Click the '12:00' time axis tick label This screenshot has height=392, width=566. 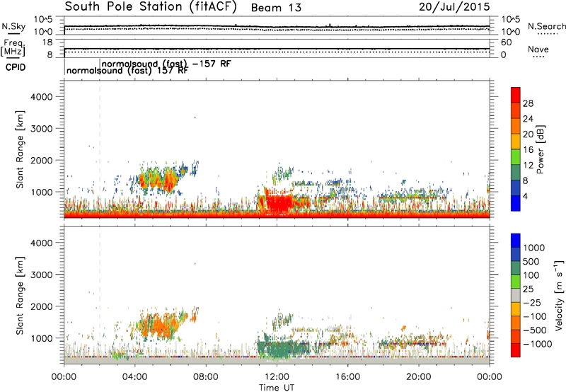click(277, 377)
